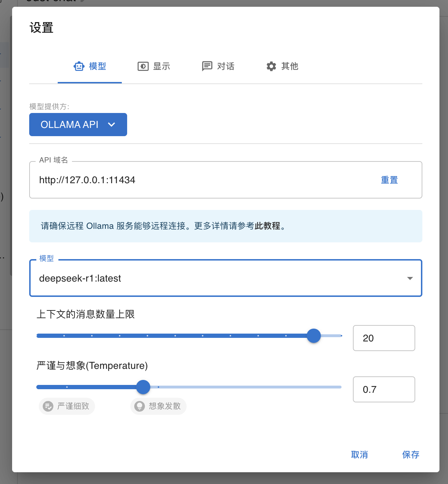Click the 上下文的消息数量上限 label
The image size is (448, 484).
click(x=85, y=314)
